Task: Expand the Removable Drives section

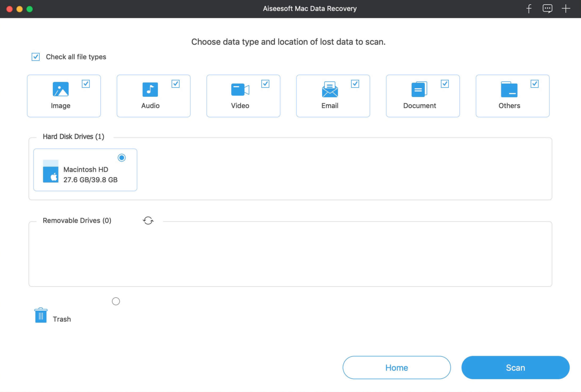Action: (77, 220)
